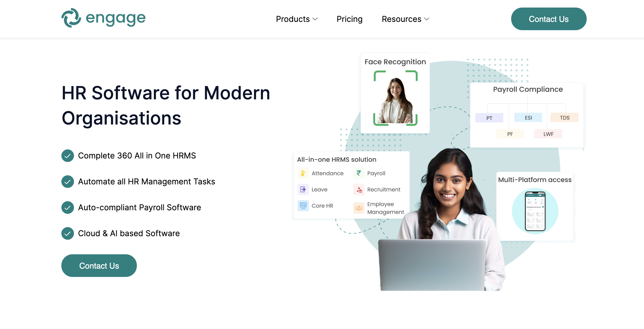Click the hero Contact Us button below checklist
The image size is (644, 329).
coord(99,266)
